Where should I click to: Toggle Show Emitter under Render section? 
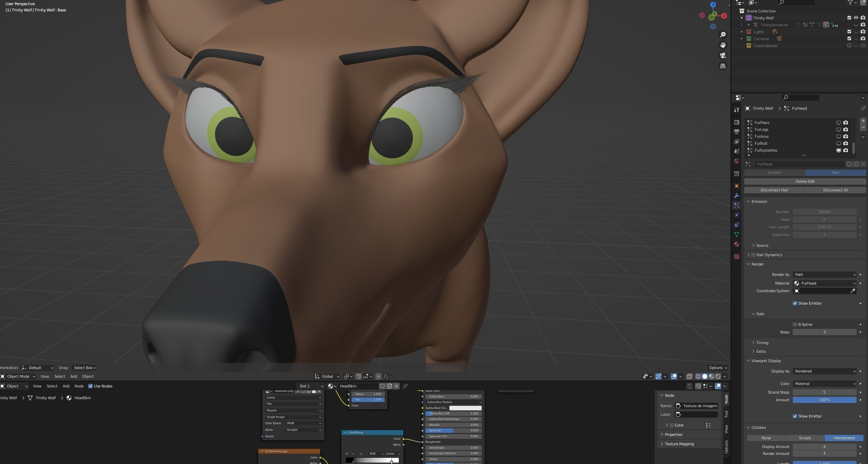click(795, 303)
